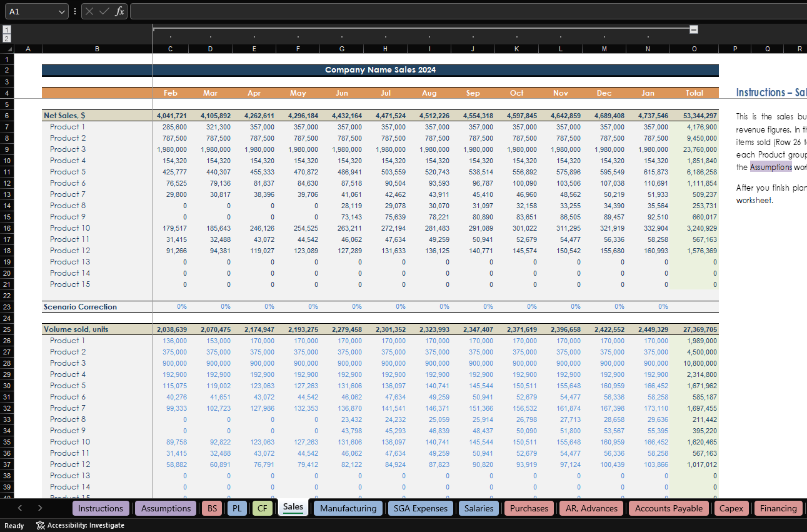Image resolution: width=807 pixels, height=532 pixels.
Task: Open the PL sheet tab
Action: click(237, 508)
